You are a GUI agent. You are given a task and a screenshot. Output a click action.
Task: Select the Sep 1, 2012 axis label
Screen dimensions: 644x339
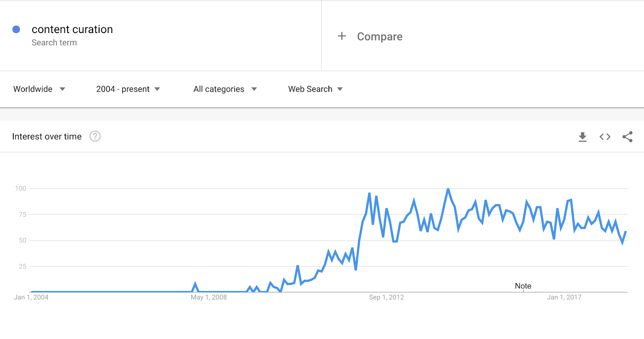point(386,297)
